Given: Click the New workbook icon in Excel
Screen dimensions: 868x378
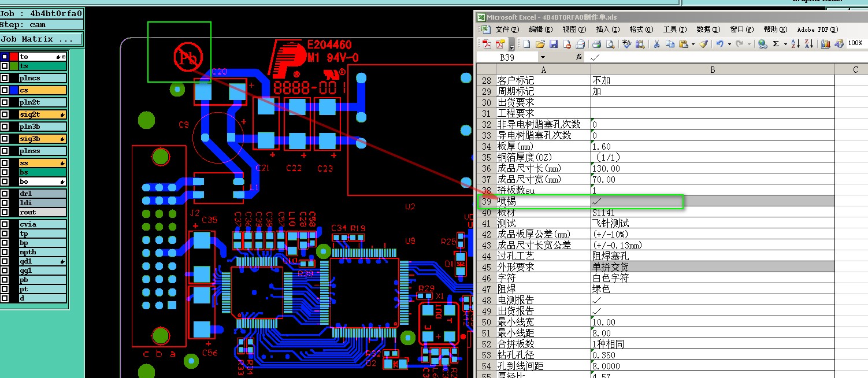Looking at the screenshot, I should [x=526, y=44].
